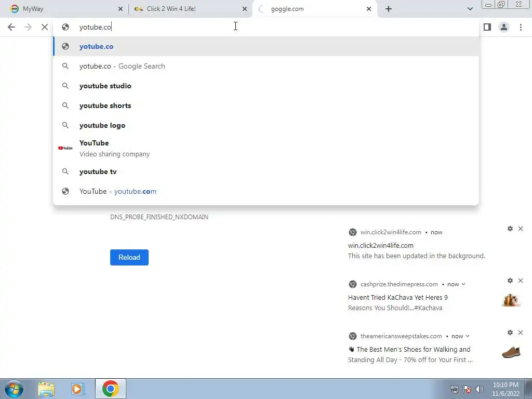
Task: Go back using the browser back arrow
Action: click(11, 27)
